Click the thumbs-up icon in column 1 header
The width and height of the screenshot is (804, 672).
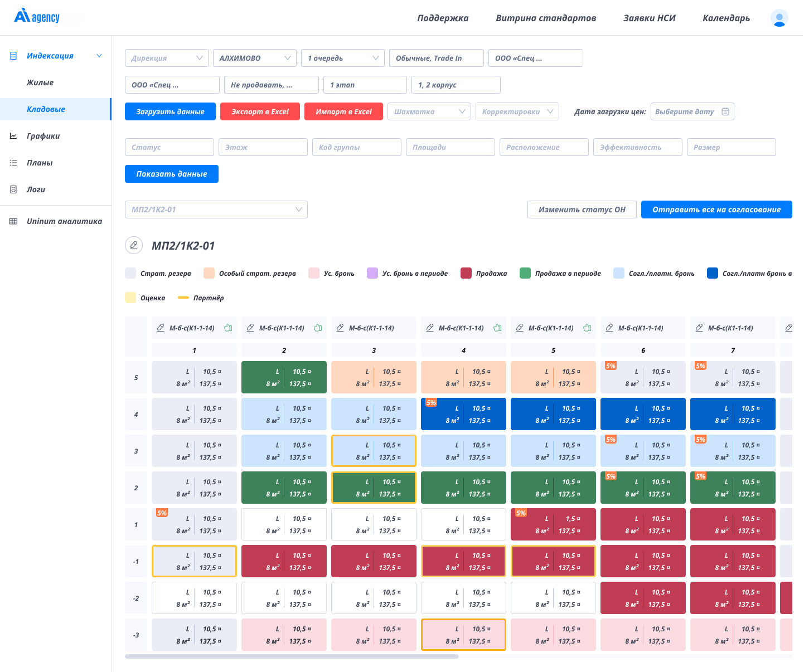point(228,328)
